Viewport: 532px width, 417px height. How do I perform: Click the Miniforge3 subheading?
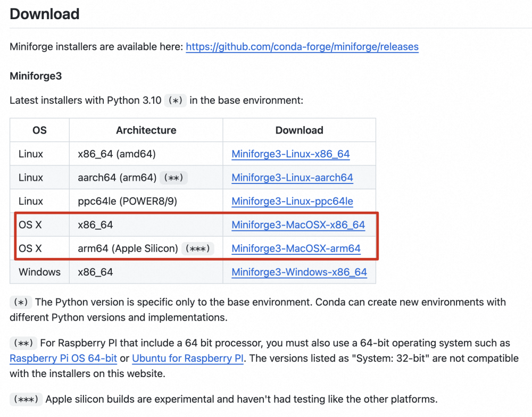(36, 76)
